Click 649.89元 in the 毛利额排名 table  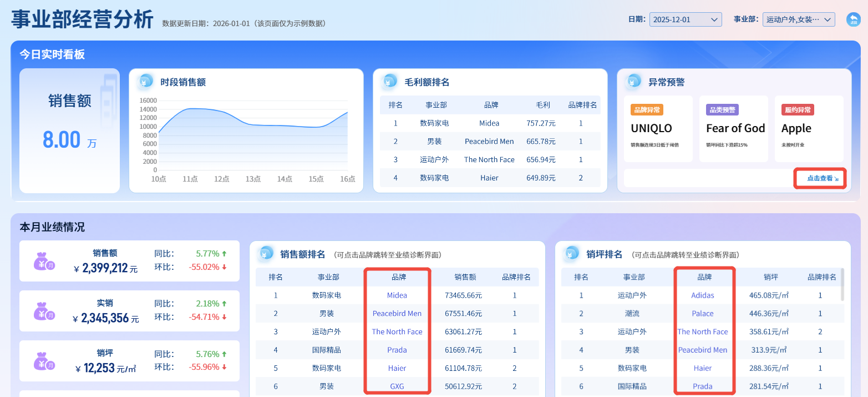tap(541, 178)
